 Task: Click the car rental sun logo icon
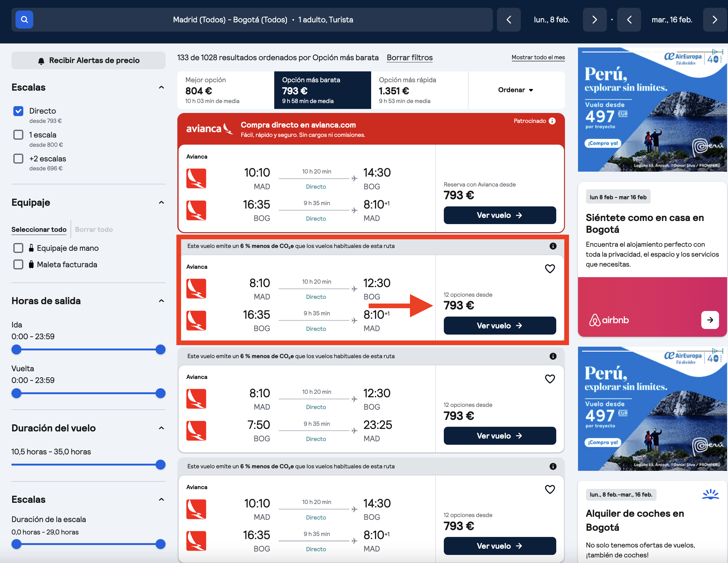coord(710,494)
